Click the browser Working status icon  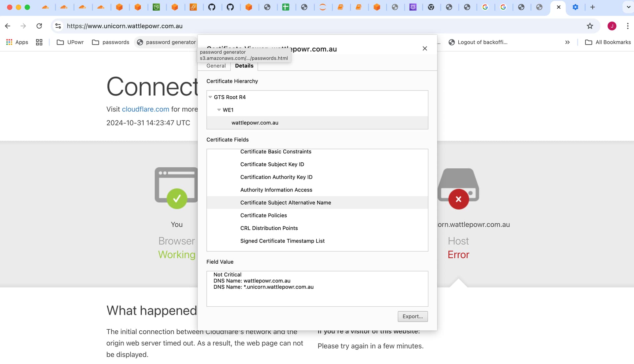(177, 198)
